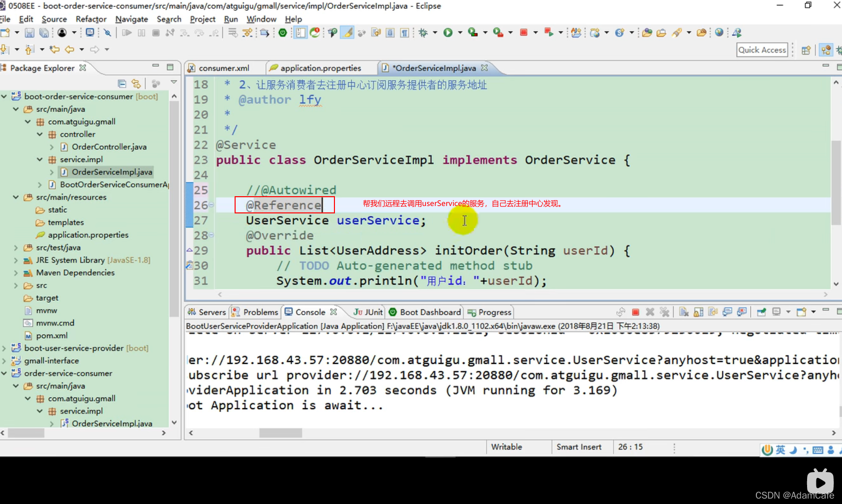Select the Java EE perspective icon
Screen dimensions: 842x504
tap(826, 50)
